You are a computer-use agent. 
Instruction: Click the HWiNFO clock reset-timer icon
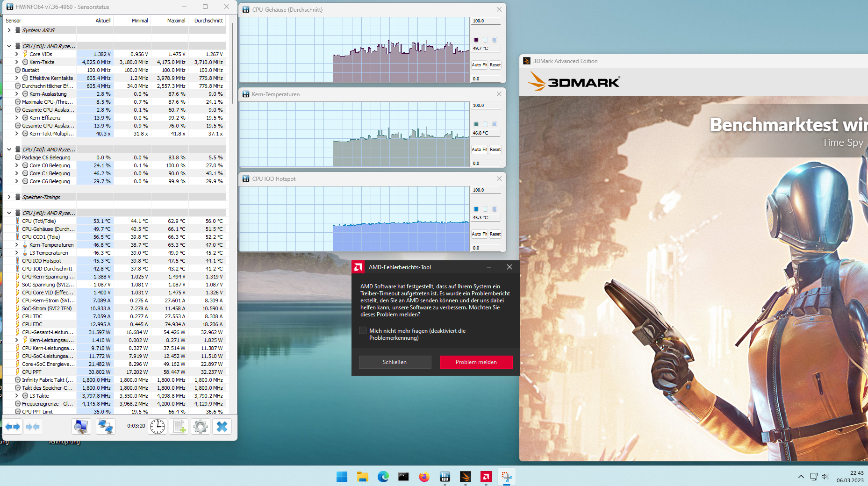pyautogui.click(x=158, y=427)
